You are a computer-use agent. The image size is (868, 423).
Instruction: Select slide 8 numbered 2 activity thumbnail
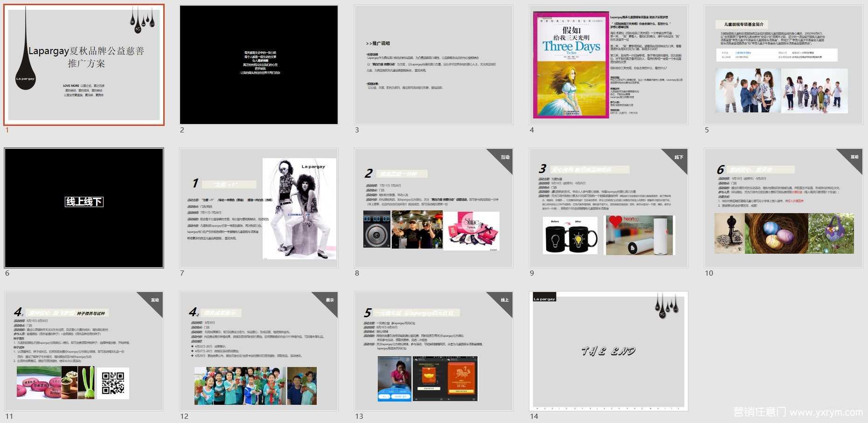[x=434, y=208]
